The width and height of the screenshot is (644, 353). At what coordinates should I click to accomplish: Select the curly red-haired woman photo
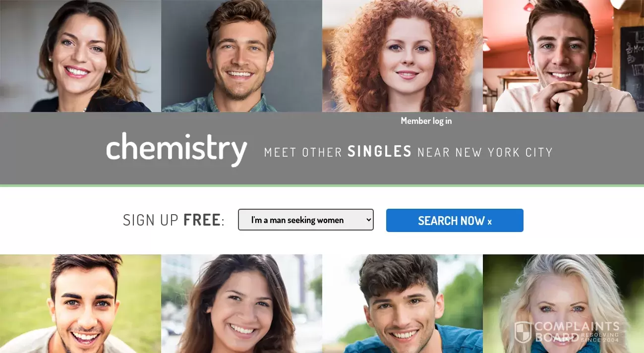pos(403,56)
